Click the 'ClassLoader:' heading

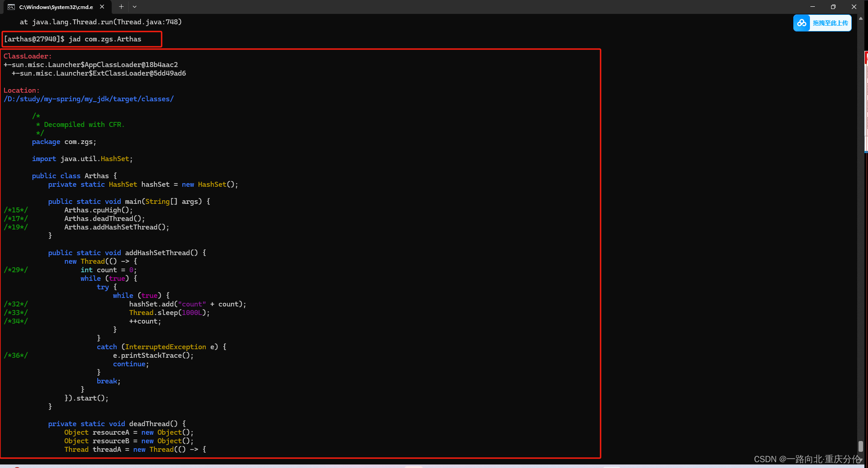click(27, 56)
